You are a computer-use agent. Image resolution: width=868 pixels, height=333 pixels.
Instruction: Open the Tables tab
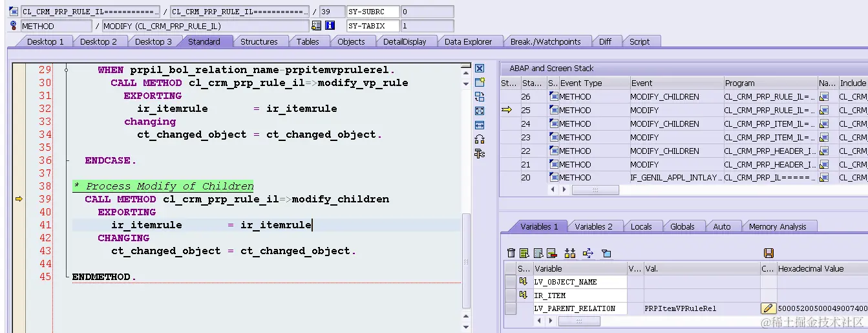(x=308, y=41)
